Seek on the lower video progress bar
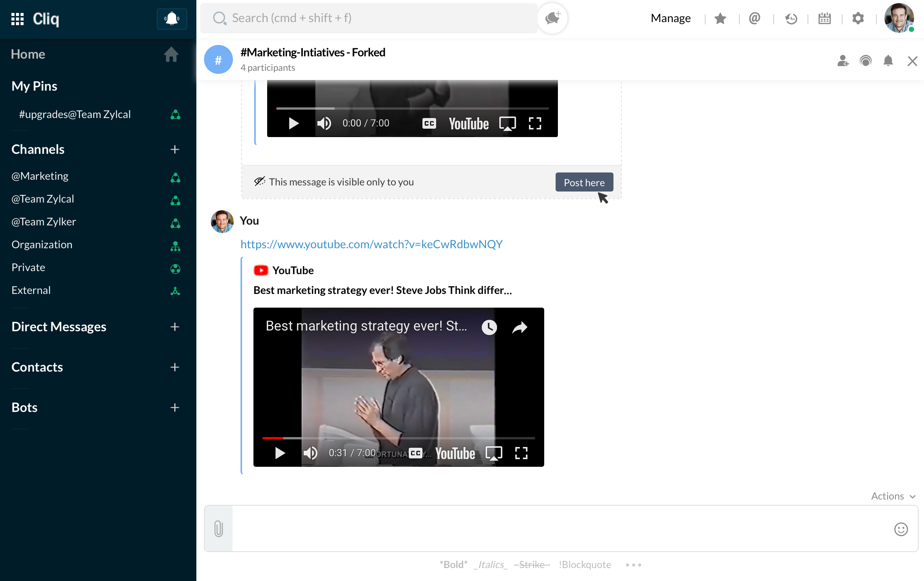Screen dimensions: 924x581 [x=398, y=438]
